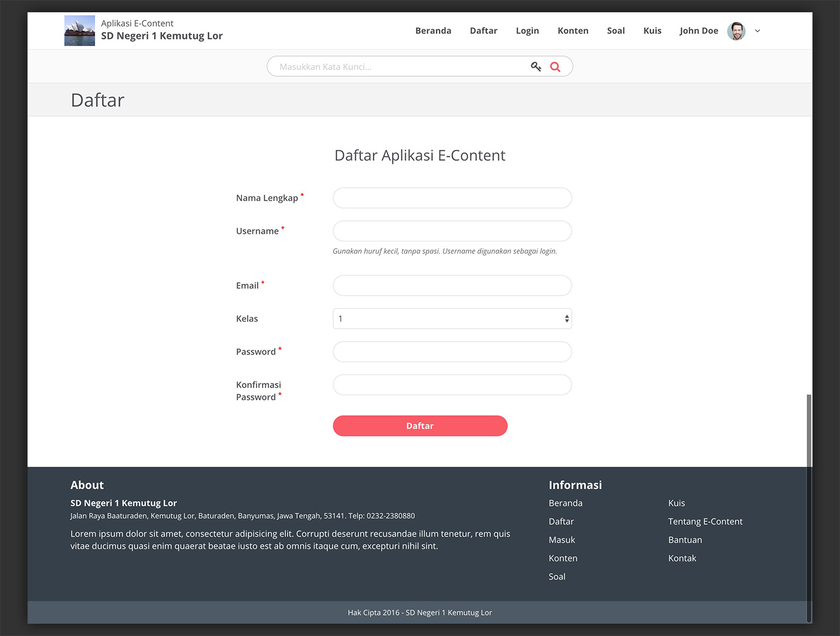Click bold SD Negeri 1 Kemutug Lor in footer

click(124, 503)
